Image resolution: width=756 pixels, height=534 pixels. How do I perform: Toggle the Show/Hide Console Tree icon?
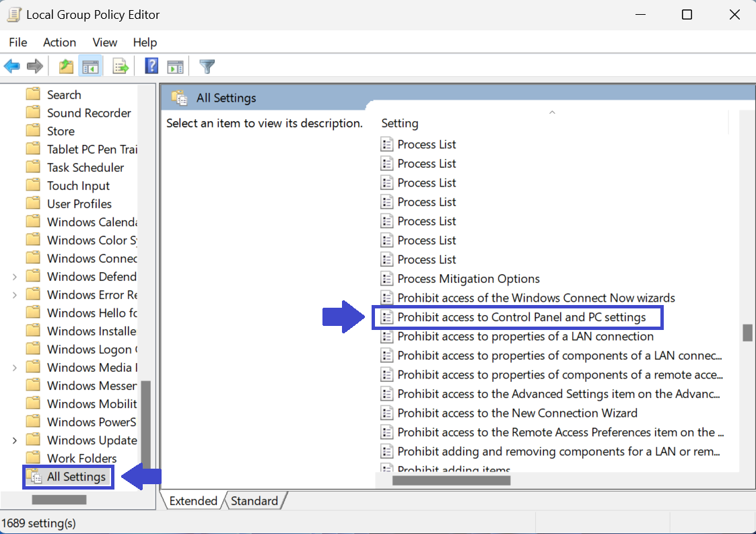[x=90, y=66]
